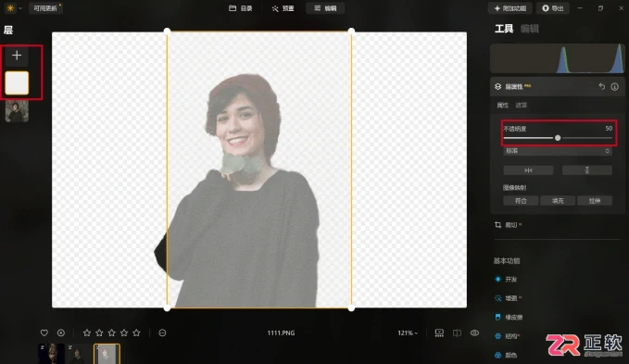Open the 颜色 color tool
Screen dimensions: 629x364
tap(506, 355)
